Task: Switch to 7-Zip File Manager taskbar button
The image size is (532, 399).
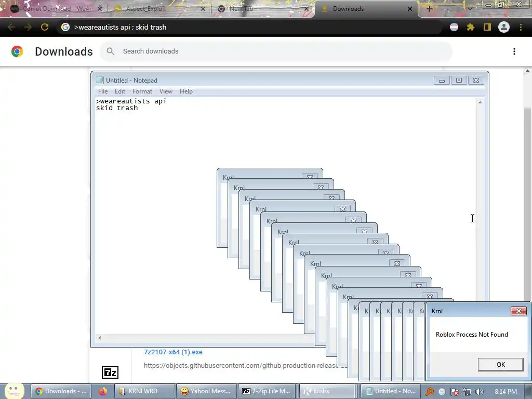Action: [x=267, y=391]
